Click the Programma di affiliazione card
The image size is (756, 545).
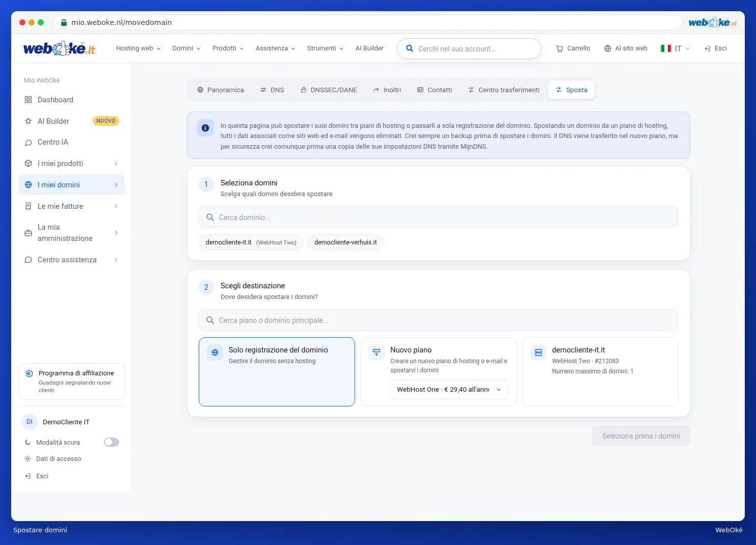(x=71, y=381)
